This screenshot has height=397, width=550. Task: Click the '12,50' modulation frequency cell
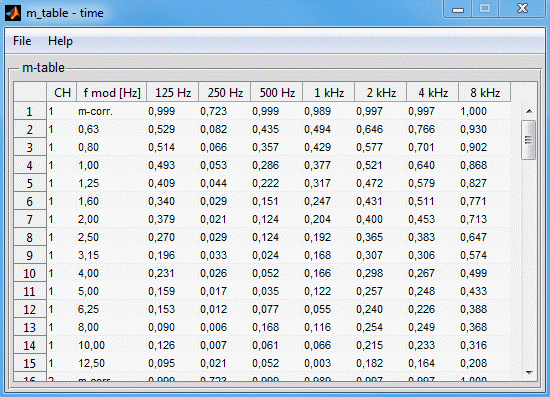click(112, 363)
